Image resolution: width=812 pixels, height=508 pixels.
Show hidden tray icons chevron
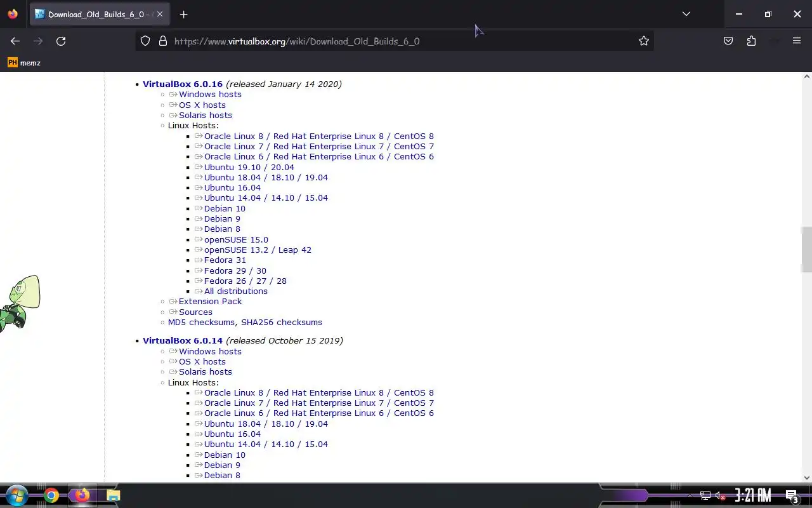[x=690, y=495]
